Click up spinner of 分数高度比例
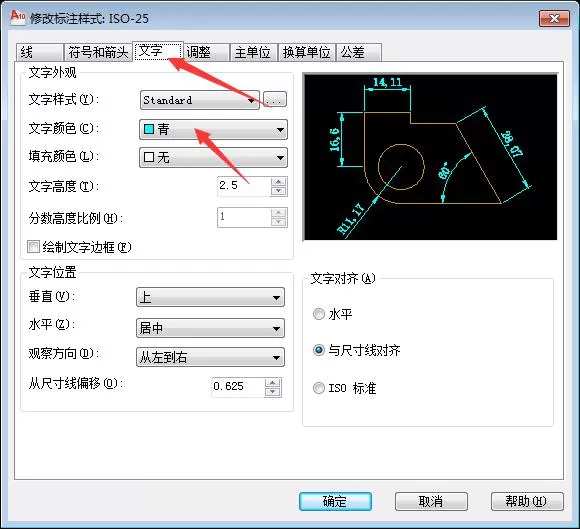The height and width of the screenshot is (529, 580). [279, 213]
